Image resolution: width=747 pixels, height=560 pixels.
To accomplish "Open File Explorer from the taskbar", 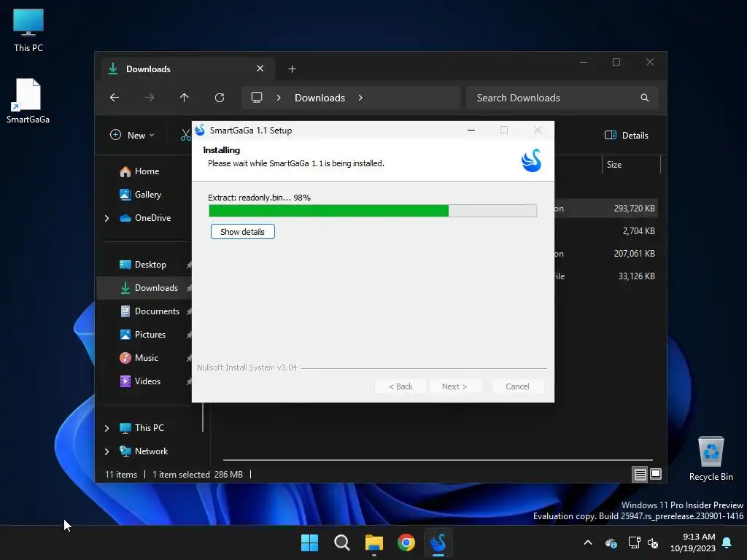I will pyautogui.click(x=374, y=542).
